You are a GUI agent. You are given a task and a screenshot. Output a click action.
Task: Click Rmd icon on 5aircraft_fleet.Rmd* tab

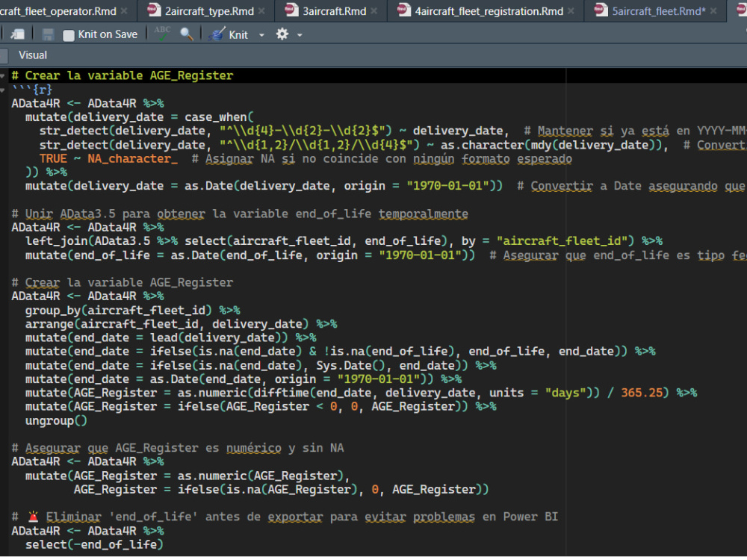[x=601, y=10]
